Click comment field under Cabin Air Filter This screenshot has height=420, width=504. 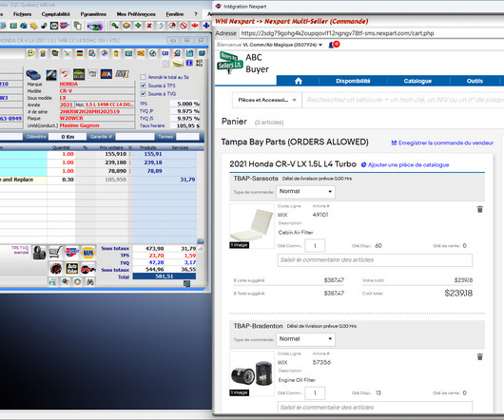[375, 260]
